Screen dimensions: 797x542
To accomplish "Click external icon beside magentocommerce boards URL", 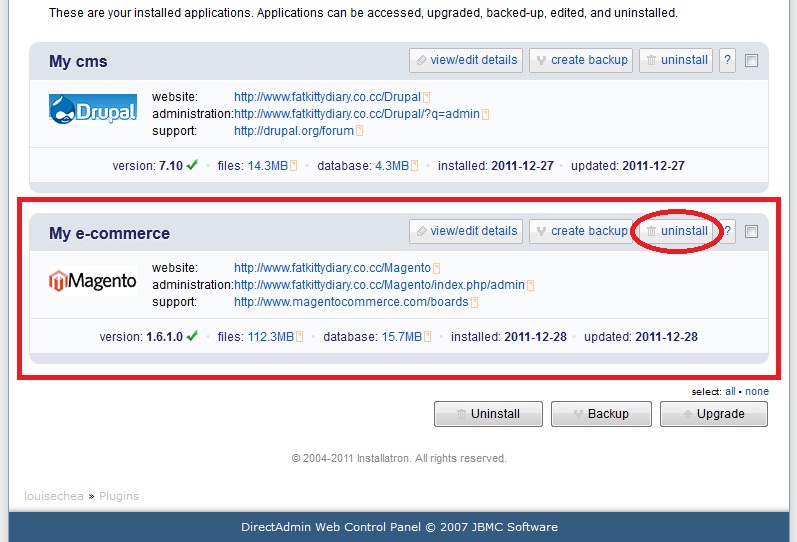I will click(474, 302).
